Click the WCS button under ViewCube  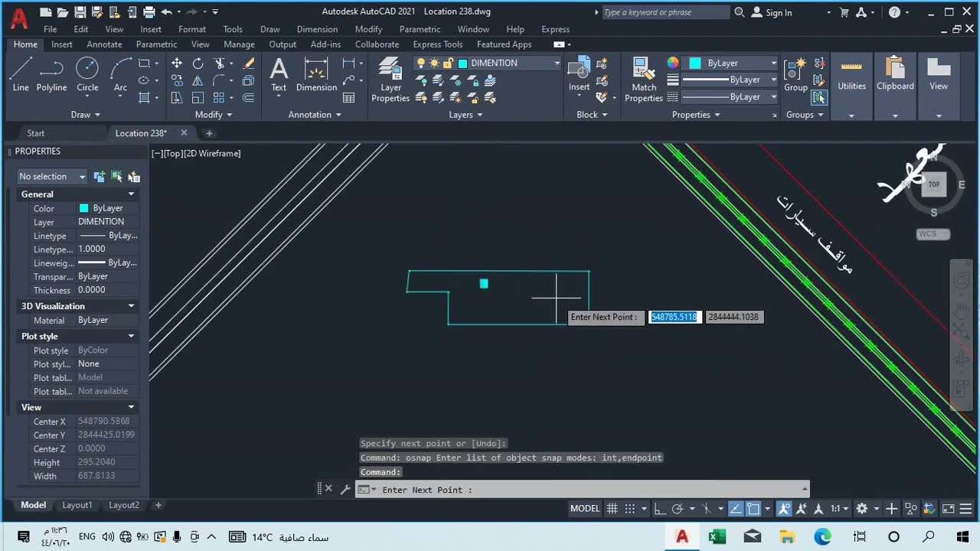933,234
